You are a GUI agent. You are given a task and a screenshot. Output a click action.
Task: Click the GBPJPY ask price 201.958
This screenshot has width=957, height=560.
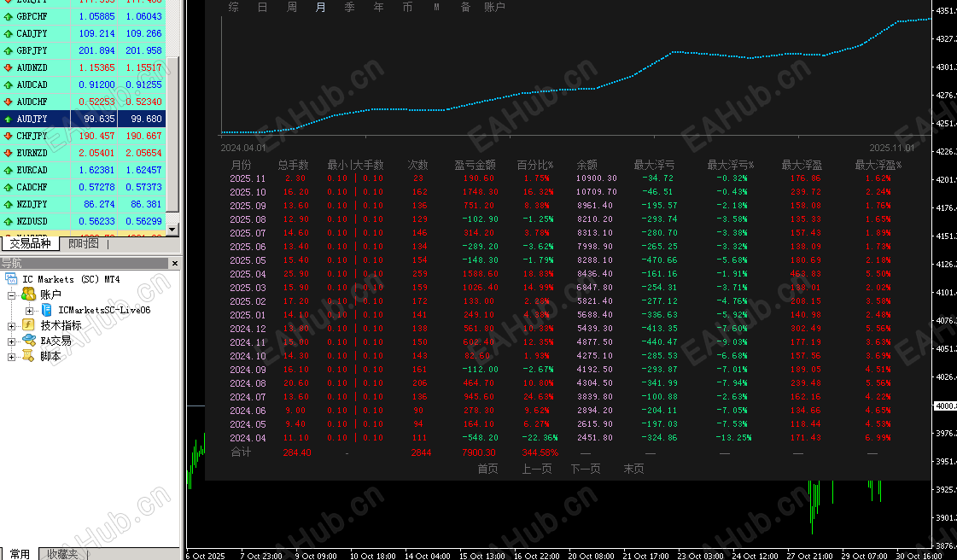143,50
